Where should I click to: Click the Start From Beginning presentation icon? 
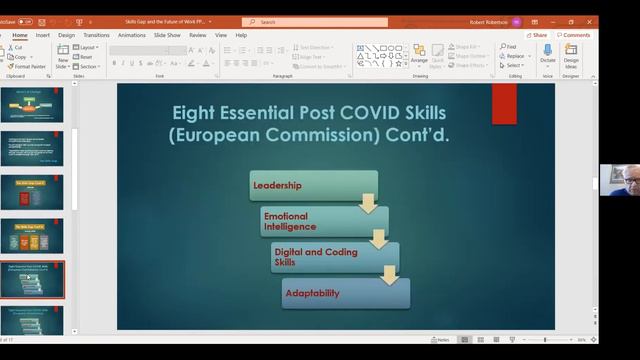click(79, 22)
